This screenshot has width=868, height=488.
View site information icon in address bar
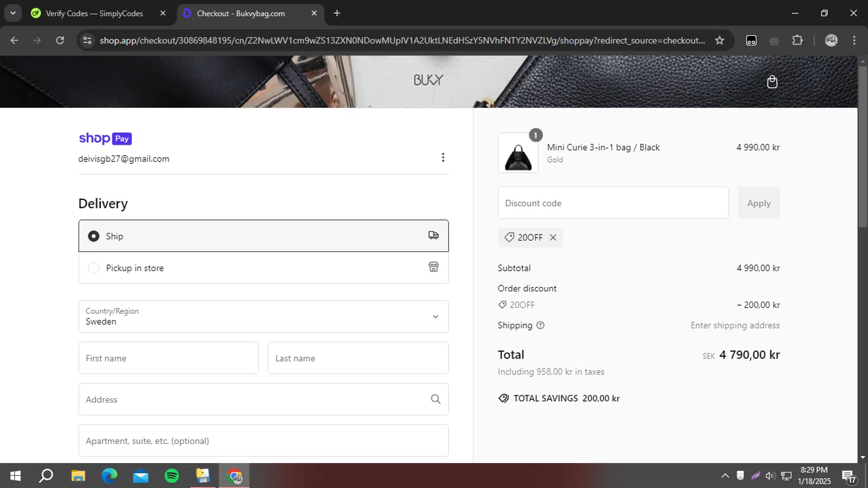click(x=87, y=41)
